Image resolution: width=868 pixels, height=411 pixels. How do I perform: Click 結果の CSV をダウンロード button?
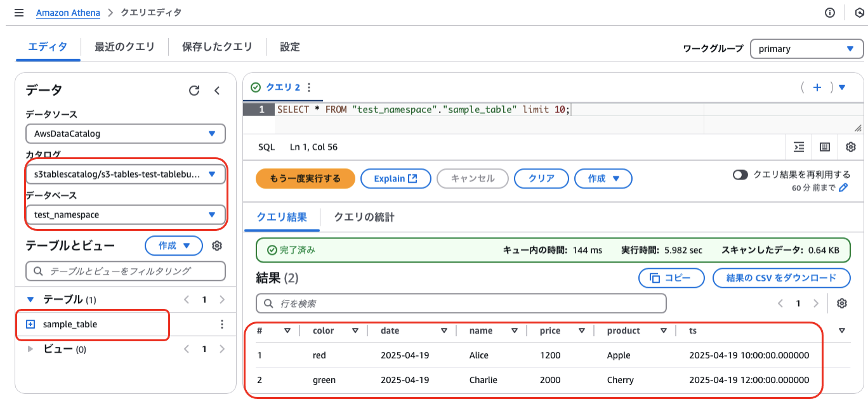[x=782, y=278]
